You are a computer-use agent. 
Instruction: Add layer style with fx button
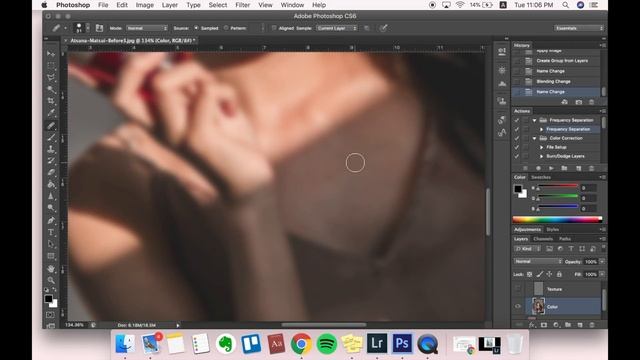531,325
